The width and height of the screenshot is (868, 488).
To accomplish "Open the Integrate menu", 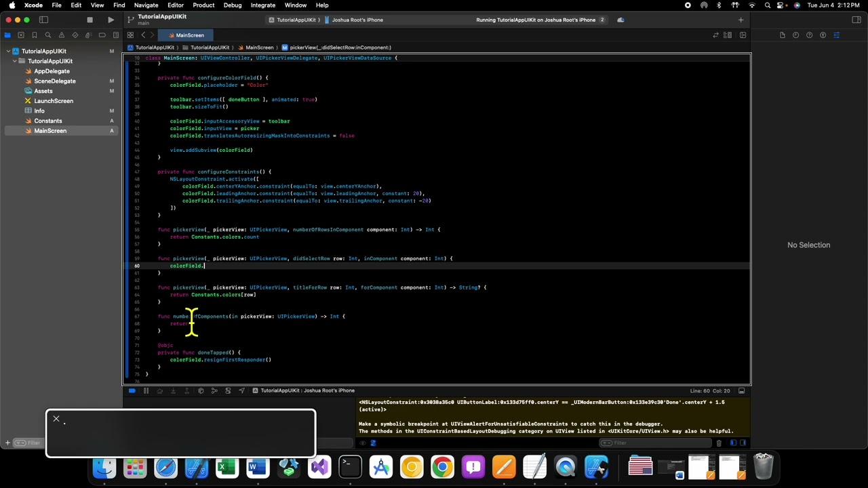I will 263,5.
